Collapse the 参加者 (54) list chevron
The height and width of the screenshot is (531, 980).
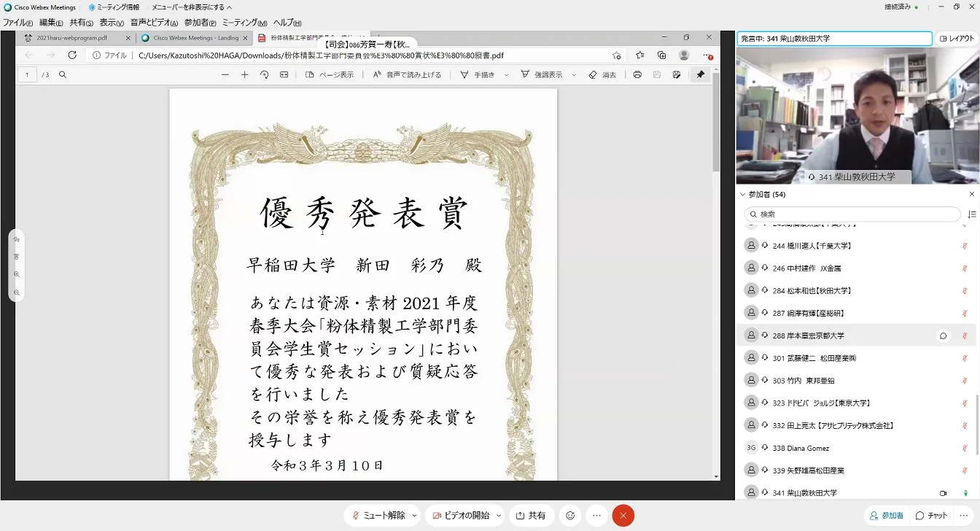(x=743, y=195)
